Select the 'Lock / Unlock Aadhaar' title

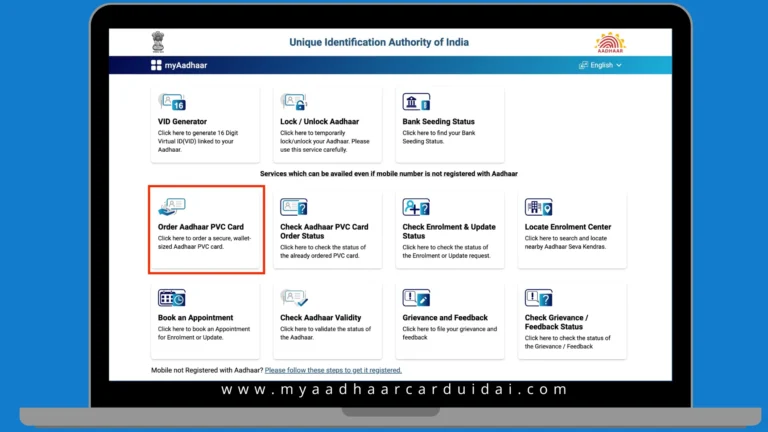[319, 121]
